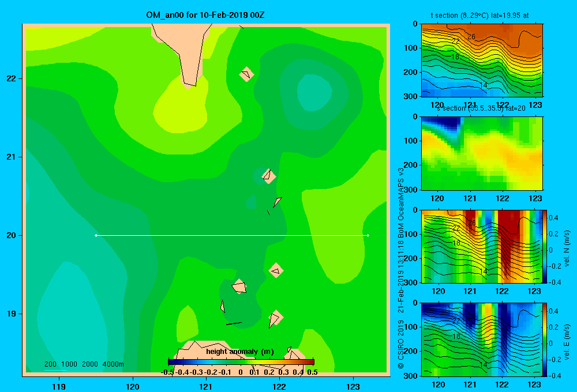The image size is (577, 392).
Task: Click the -0.5 tick on height anomaly bar
Action: tap(168, 372)
